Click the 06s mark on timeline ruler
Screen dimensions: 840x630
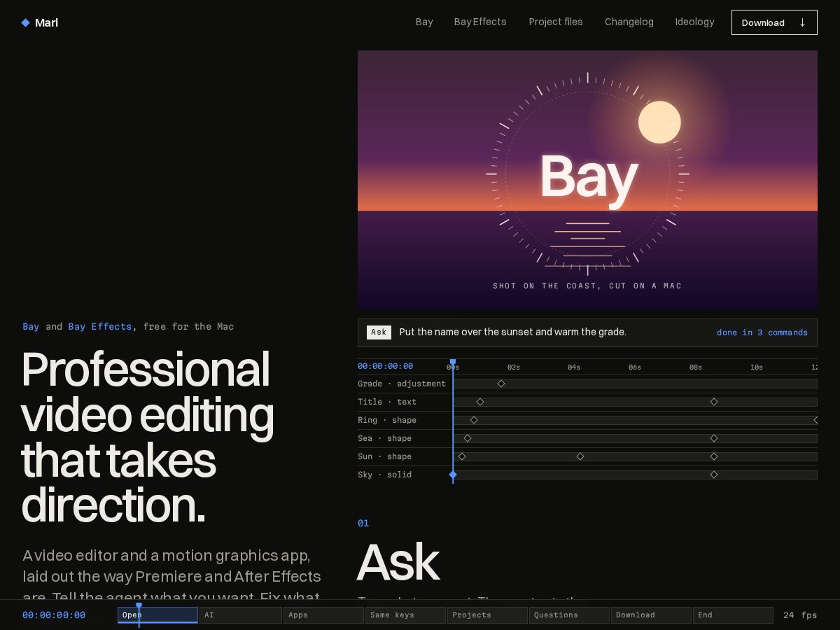pos(635,367)
